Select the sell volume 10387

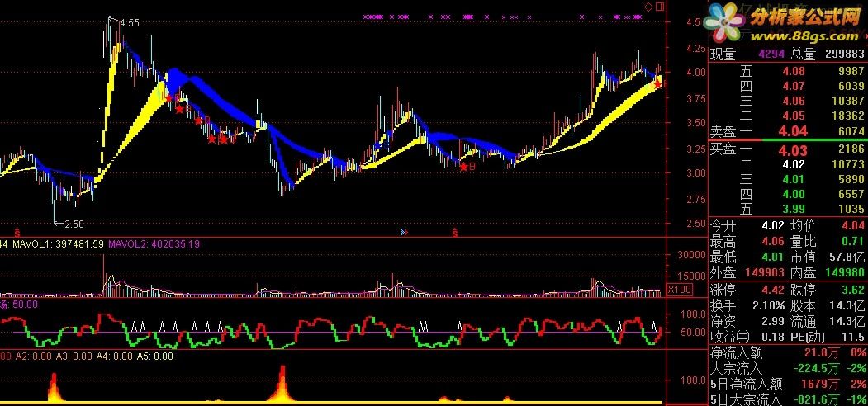847,101
